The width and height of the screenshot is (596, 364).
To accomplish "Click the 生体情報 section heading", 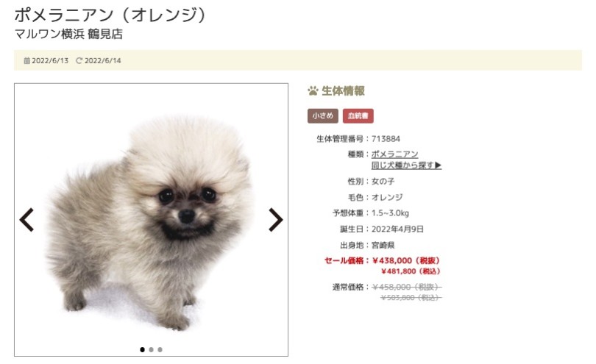I will tap(343, 90).
